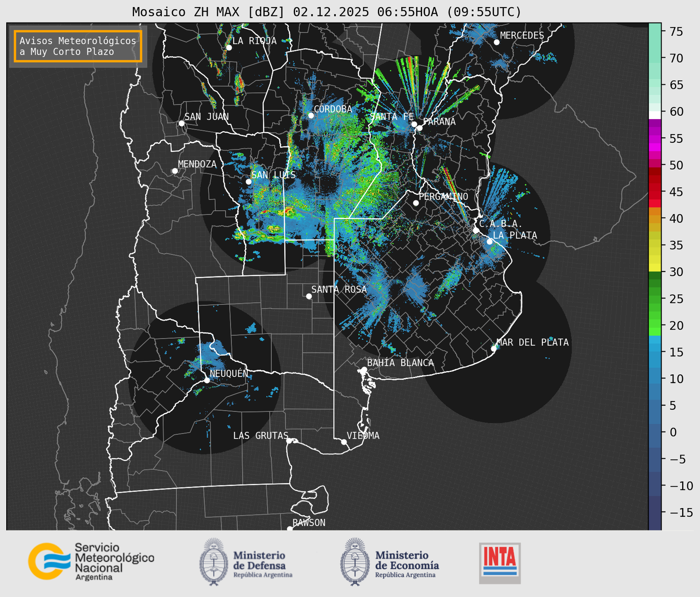Click the Ministerio de Defensa emblem
The height and width of the screenshot is (597, 700).
click(x=213, y=562)
